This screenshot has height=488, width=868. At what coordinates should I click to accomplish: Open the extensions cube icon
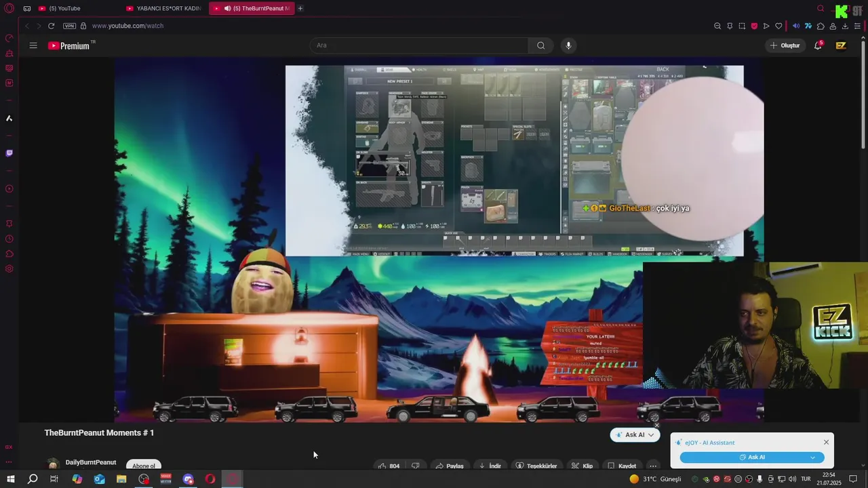pyautogui.click(x=821, y=26)
